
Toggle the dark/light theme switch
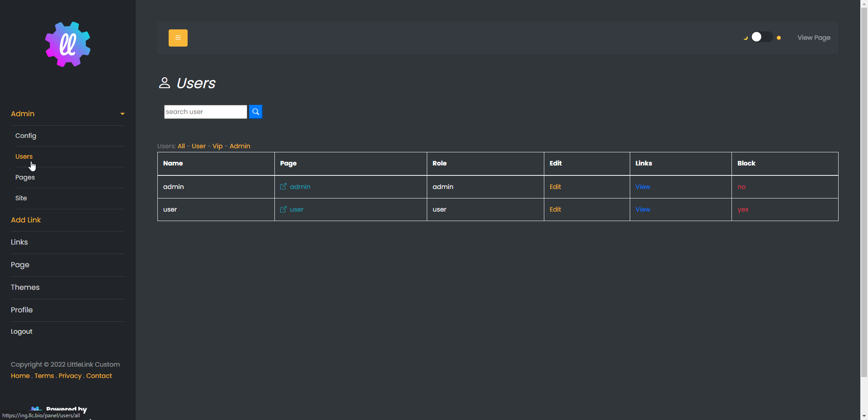click(x=762, y=37)
